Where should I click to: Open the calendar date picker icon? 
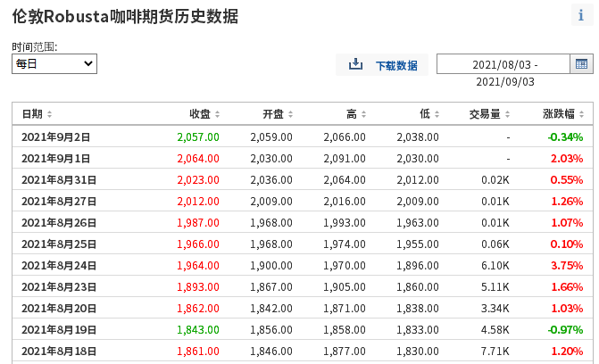point(581,64)
